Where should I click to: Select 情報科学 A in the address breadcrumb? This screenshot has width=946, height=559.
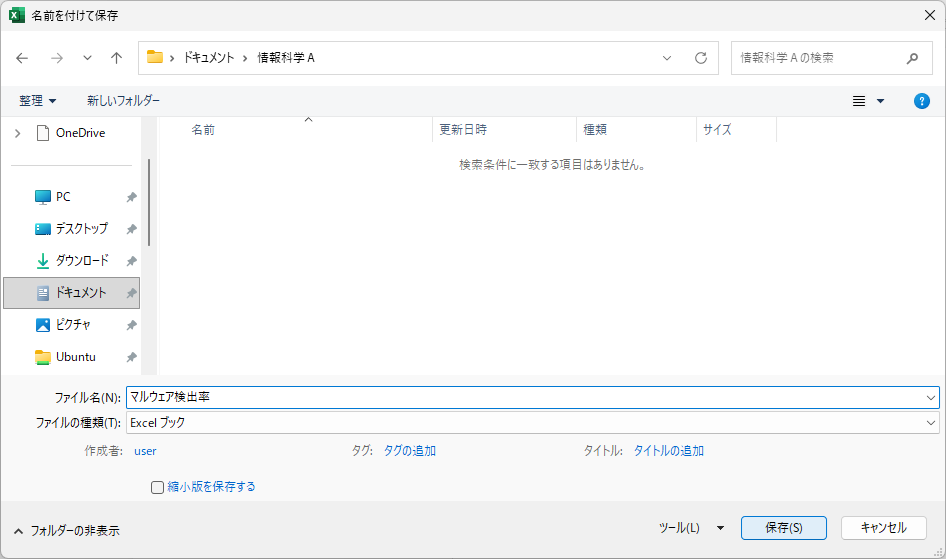[x=286, y=58]
